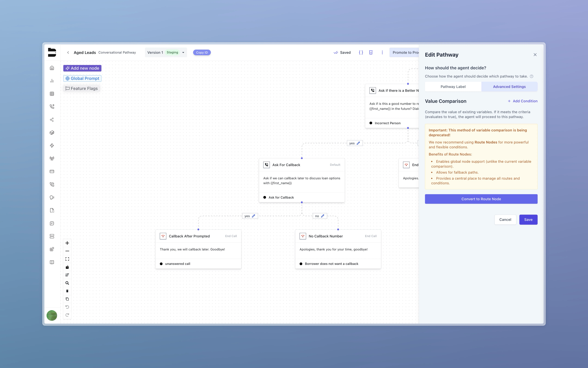Click the green user avatar
This screenshot has height=368, width=588.
[52, 315]
